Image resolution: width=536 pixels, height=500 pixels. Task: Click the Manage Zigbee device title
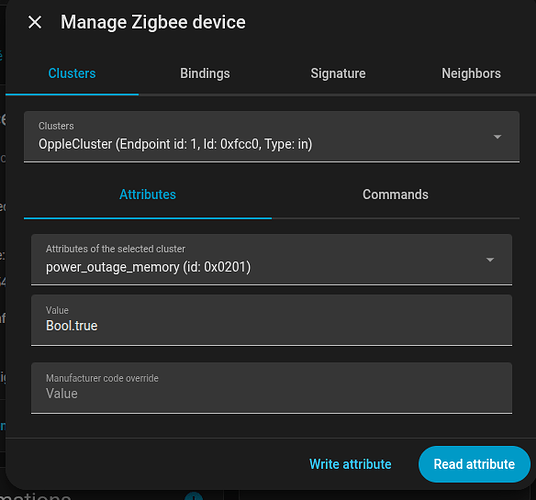click(153, 22)
